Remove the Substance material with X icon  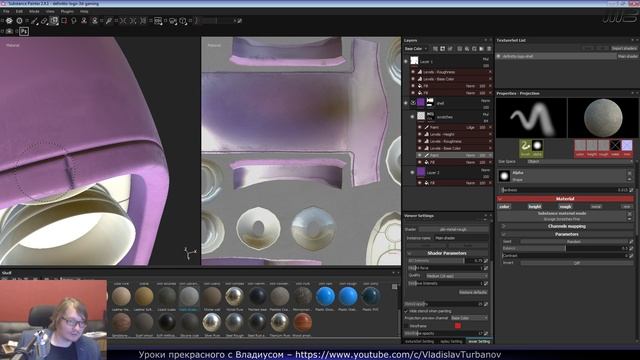coord(629,213)
